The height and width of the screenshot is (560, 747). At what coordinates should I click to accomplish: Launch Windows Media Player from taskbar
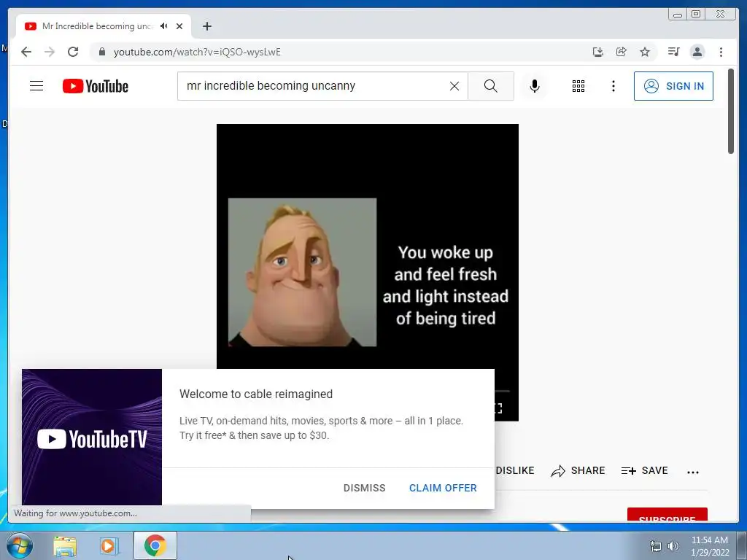(109, 545)
